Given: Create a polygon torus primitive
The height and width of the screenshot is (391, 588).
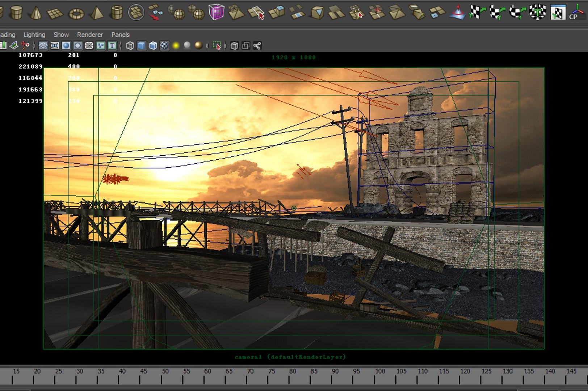Looking at the screenshot, I should 76,14.
